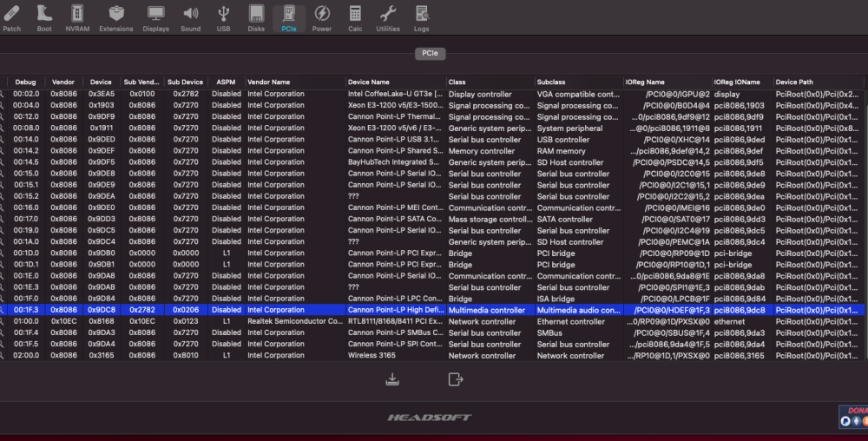Sort by the Subclass column header

[x=551, y=82]
